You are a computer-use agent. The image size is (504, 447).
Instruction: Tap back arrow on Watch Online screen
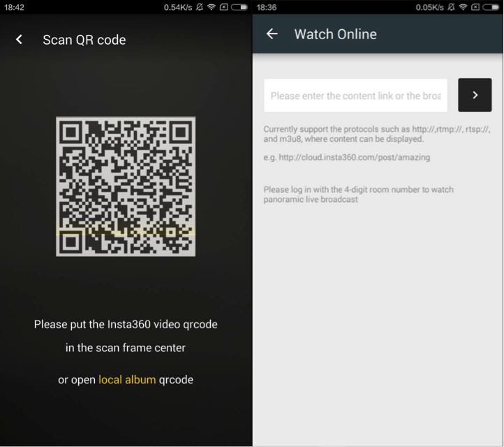tap(272, 34)
